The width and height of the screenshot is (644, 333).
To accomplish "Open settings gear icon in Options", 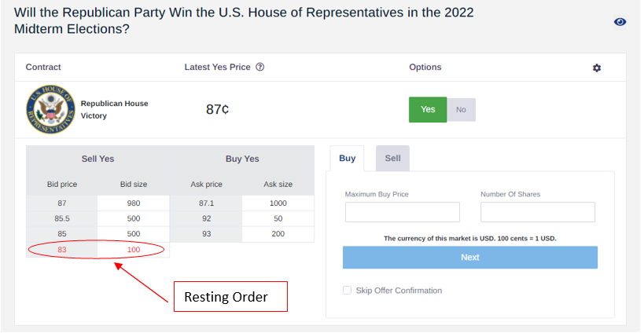I will click(x=597, y=68).
